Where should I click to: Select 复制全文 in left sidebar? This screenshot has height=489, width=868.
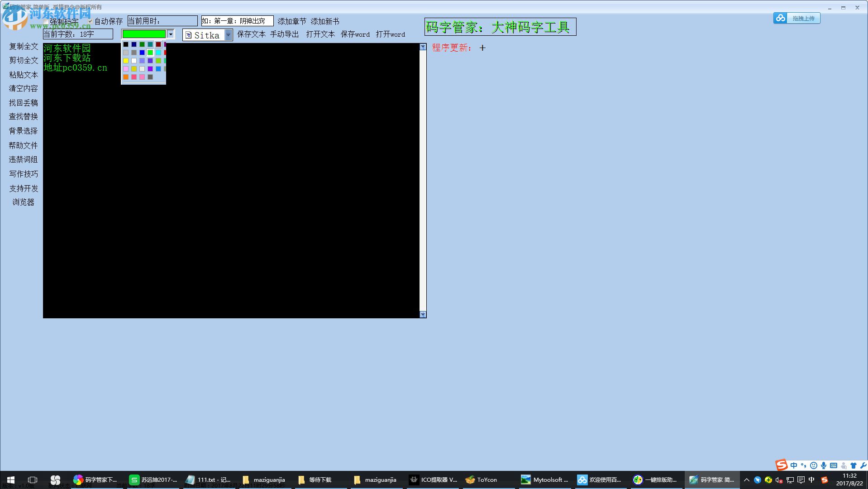[x=24, y=47]
